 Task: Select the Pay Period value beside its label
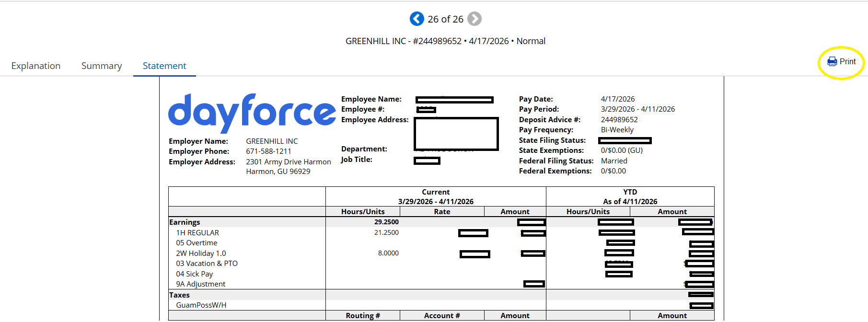tap(638, 109)
